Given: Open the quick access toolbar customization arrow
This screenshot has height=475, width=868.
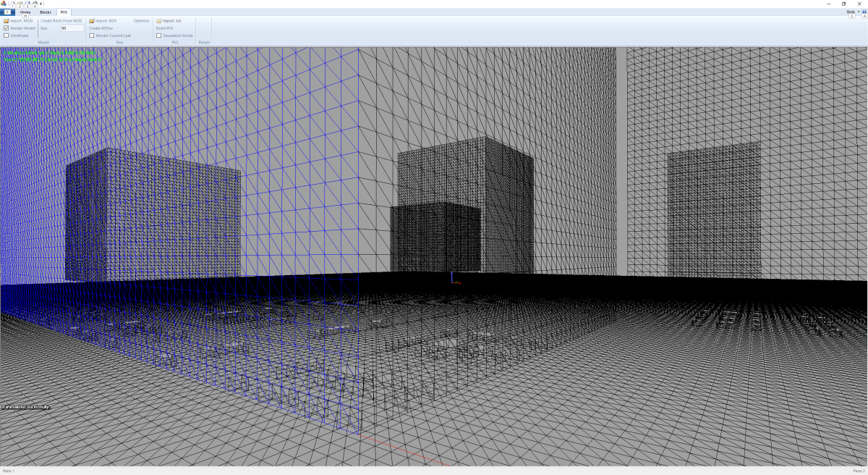Looking at the screenshot, I should 41,3.
